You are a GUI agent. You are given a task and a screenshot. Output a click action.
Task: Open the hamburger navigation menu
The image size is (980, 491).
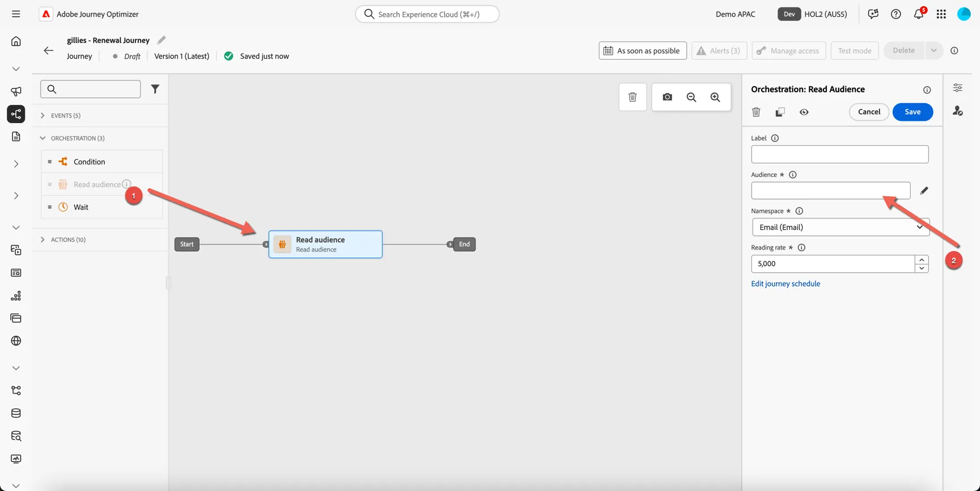tap(16, 14)
